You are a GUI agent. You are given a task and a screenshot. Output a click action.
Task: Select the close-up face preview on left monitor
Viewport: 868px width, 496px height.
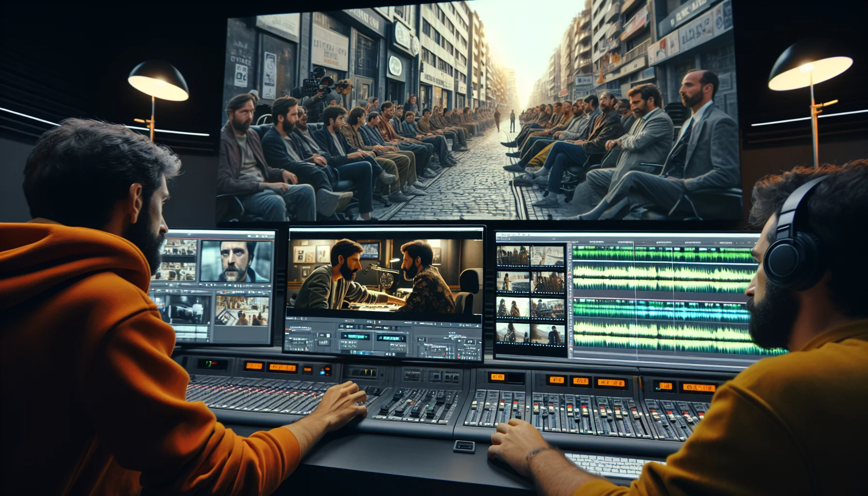pyautogui.click(x=236, y=261)
